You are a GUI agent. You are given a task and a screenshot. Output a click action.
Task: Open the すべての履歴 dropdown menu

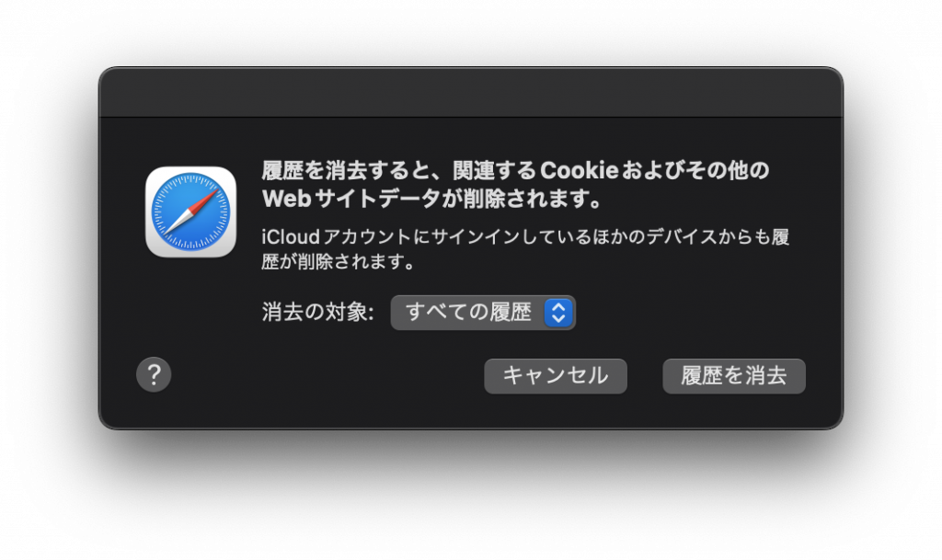click(483, 313)
